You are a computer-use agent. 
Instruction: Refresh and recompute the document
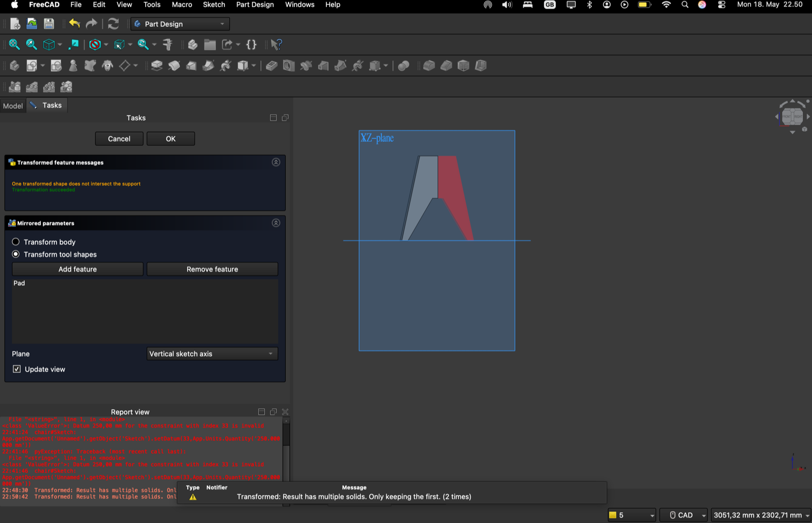[114, 24]
